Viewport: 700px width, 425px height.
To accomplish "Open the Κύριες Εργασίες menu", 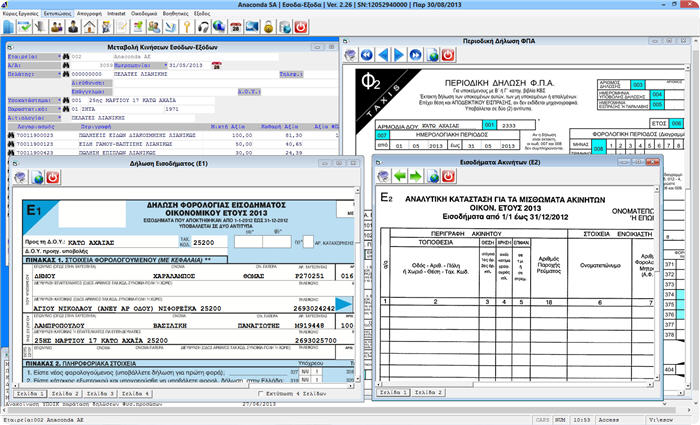I will click(x=21, y=14).
